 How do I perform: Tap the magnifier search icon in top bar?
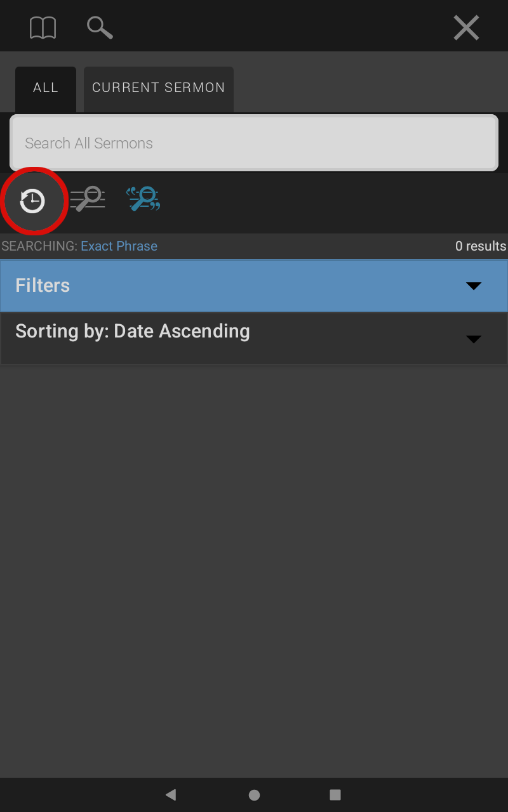pyautogui.click(x=100, y=27)
